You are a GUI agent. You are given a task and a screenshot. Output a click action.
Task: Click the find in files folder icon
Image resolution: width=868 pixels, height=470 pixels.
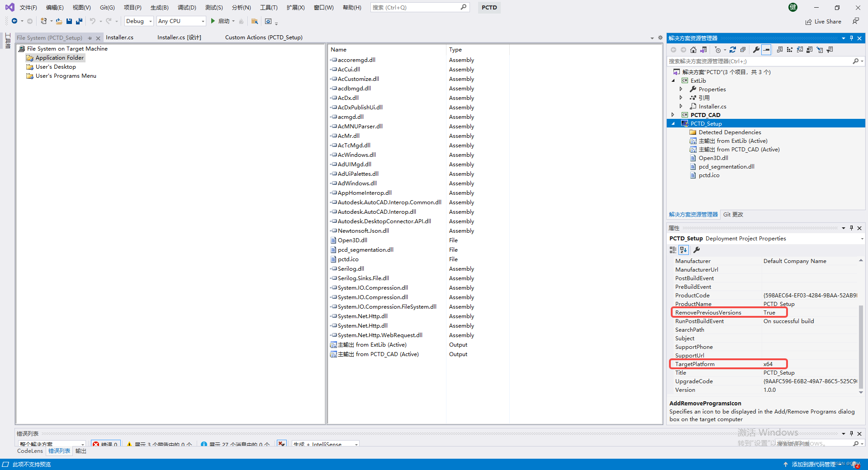pyautogui.click(x=255, y=21)
